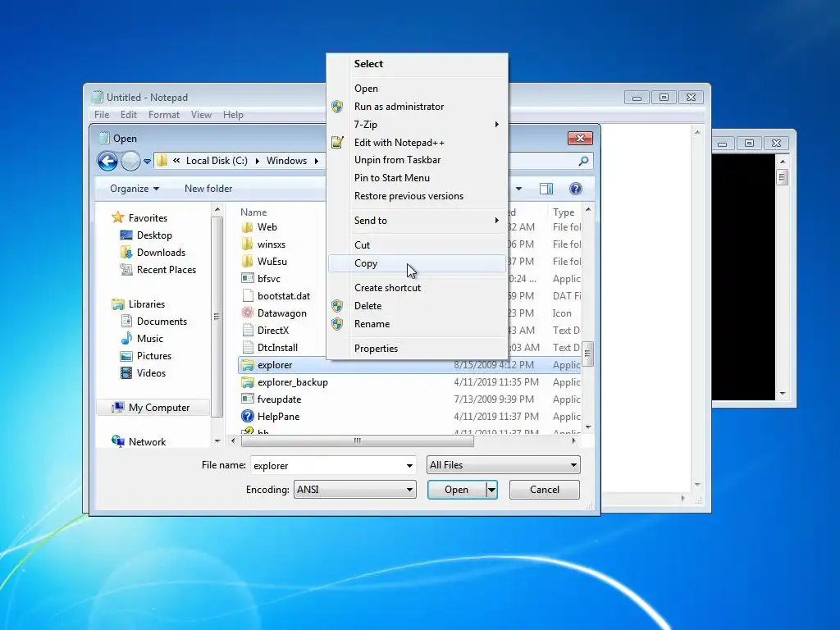This screenshot has height=630, width=840.
Task: Click the WuEsu folder icon
Action: [x=247, y=262]
